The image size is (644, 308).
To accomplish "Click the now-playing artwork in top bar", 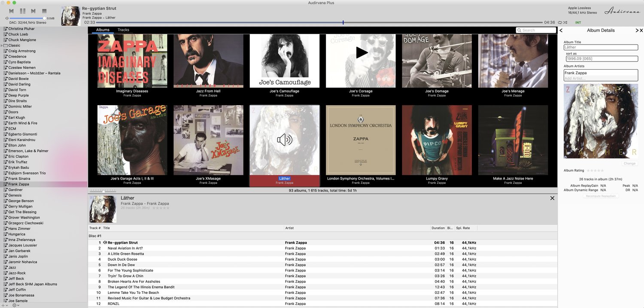I will point(70,16).
